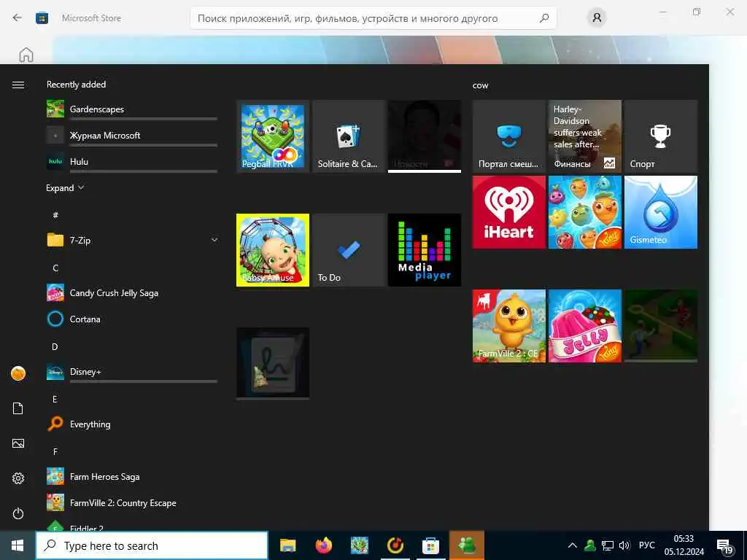Click the Store search magnifier icon
Viewport: 747px width, 560px height.
point(544,18)
